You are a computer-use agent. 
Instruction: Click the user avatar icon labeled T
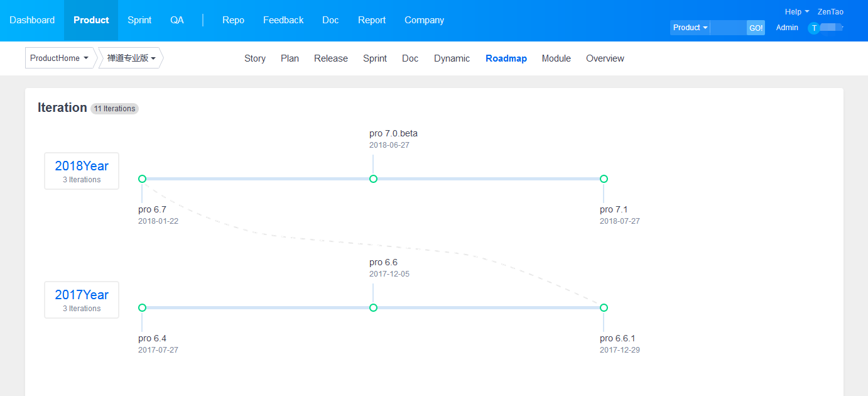[814, 28]
